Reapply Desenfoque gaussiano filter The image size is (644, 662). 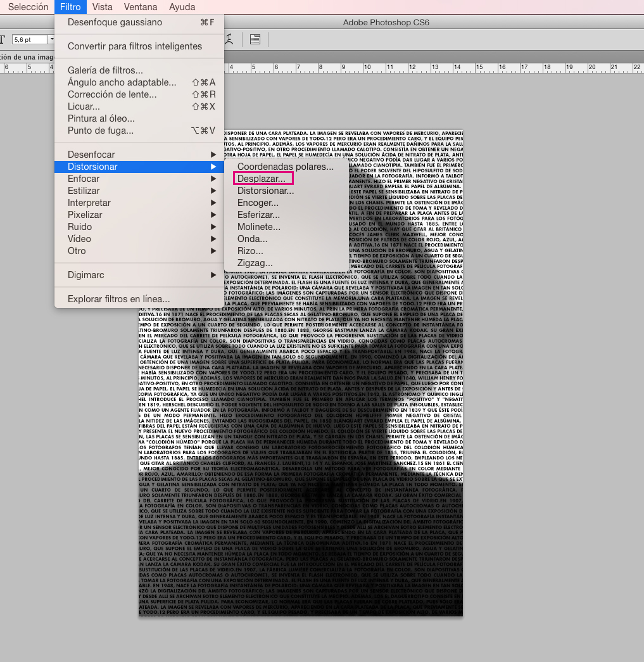click(x=139, y=22)
